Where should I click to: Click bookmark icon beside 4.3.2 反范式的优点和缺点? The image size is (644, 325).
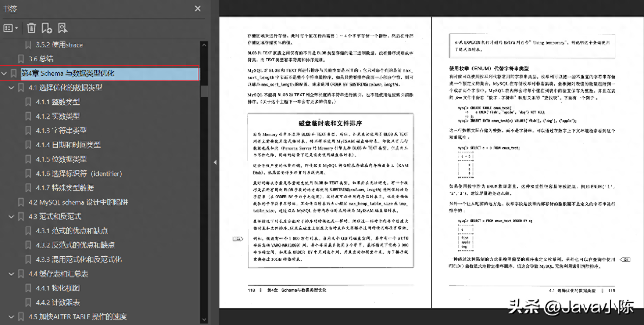point(28,245)
